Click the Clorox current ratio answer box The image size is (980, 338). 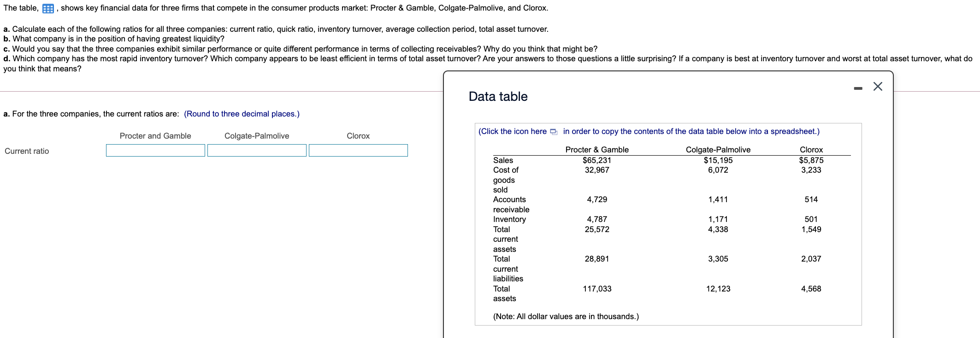tap(359, 150)
